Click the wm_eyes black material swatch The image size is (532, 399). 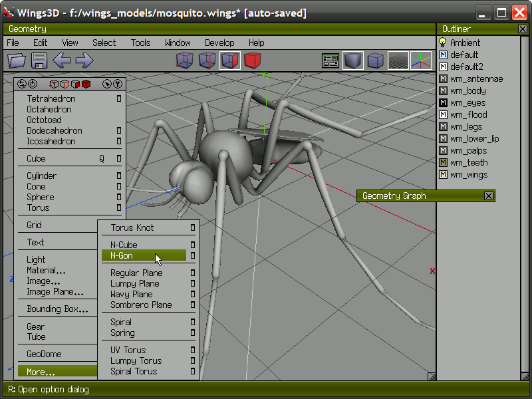coord(444,103)
